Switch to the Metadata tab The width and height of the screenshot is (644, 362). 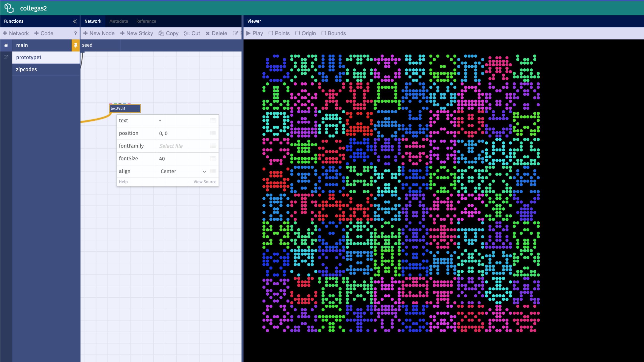point(118,21)
